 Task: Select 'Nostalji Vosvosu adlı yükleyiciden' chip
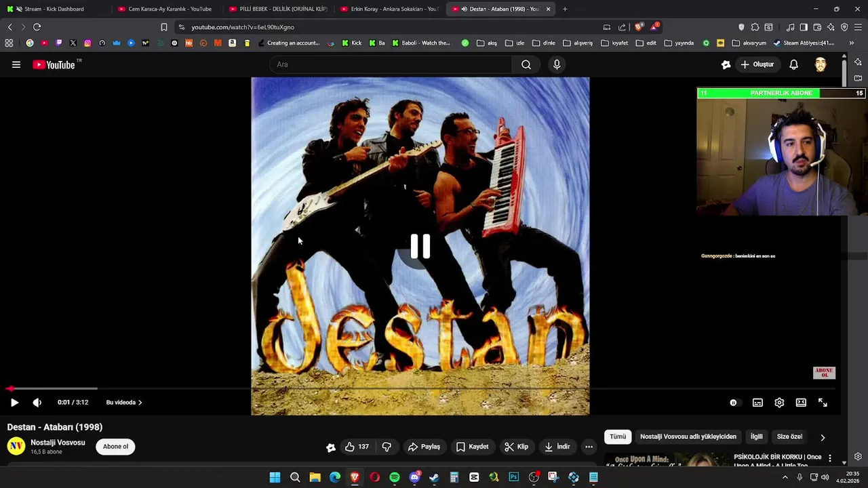(x=688, y=437)
